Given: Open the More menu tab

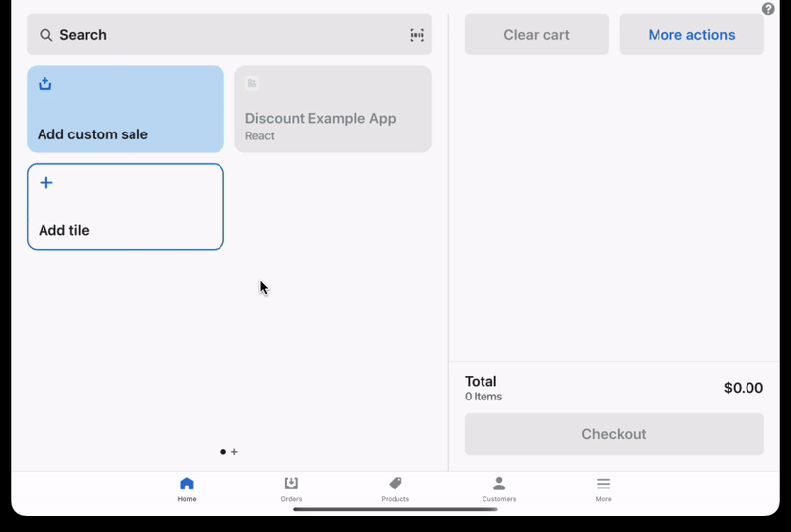Looking at the screenshot, I should click(603, 488).
